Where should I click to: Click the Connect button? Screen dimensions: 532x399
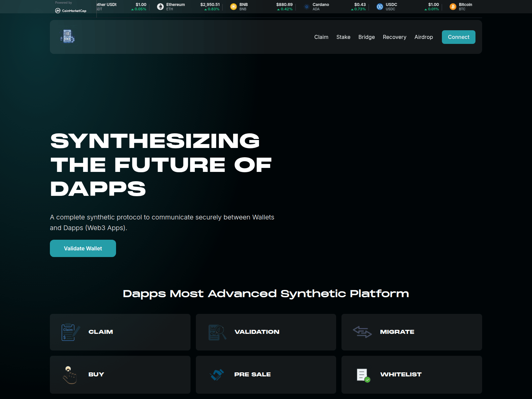click(x=459, y=37)
